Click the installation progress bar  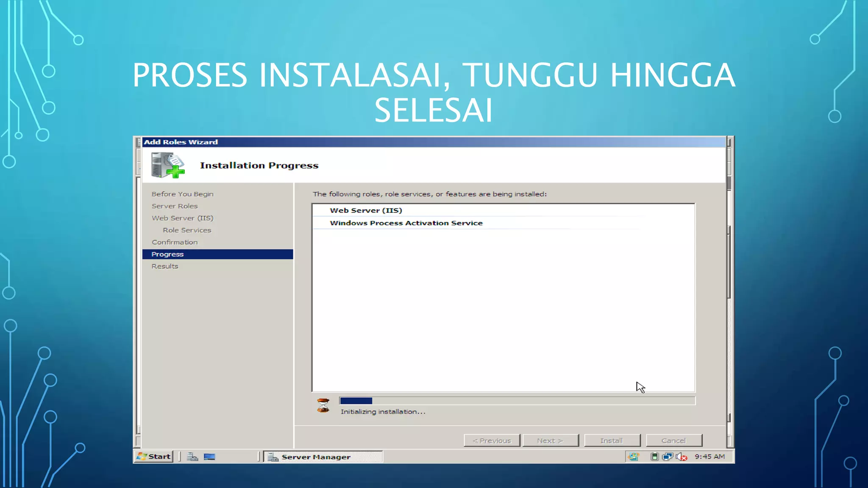pyautogui.click(x=517, y=401)
